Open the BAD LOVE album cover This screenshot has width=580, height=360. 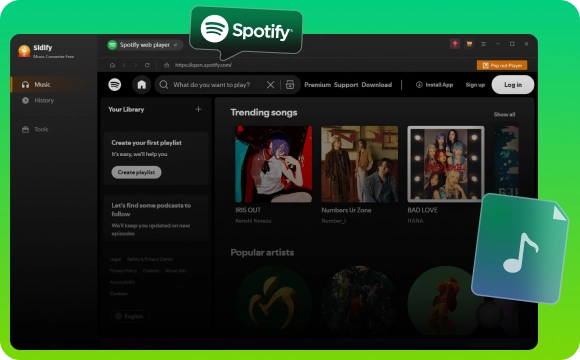click(446, 164)
